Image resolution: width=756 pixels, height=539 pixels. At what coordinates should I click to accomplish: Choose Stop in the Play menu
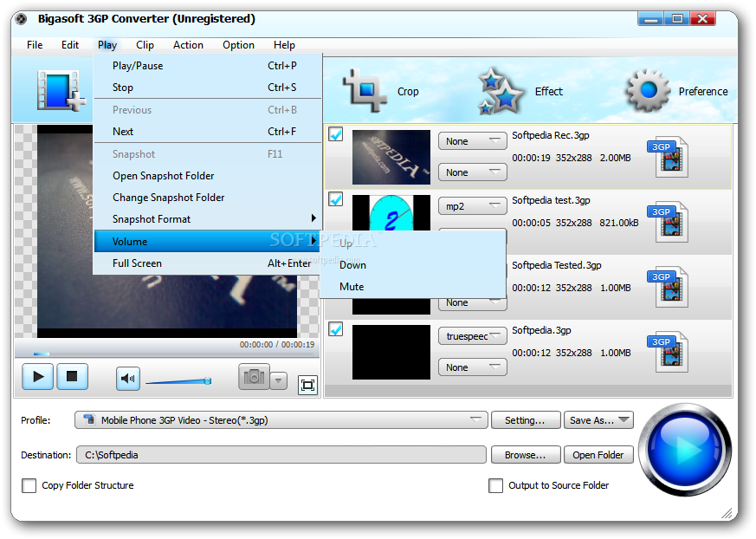point(207,88)
